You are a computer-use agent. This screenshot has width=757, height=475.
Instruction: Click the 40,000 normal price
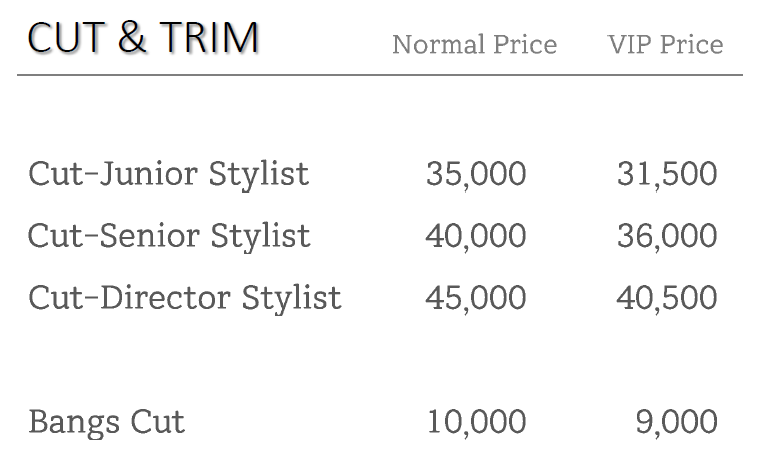(475, 236)
